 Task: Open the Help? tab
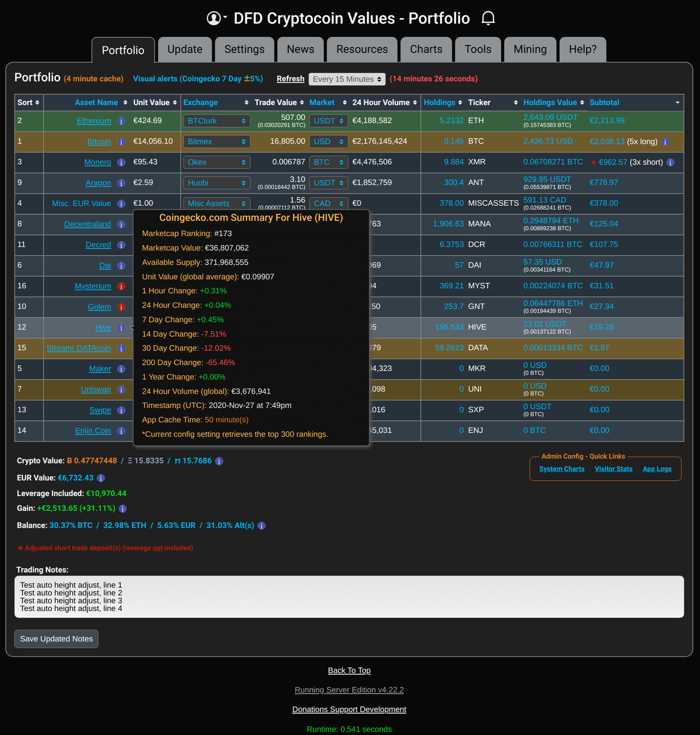[583, 49]
